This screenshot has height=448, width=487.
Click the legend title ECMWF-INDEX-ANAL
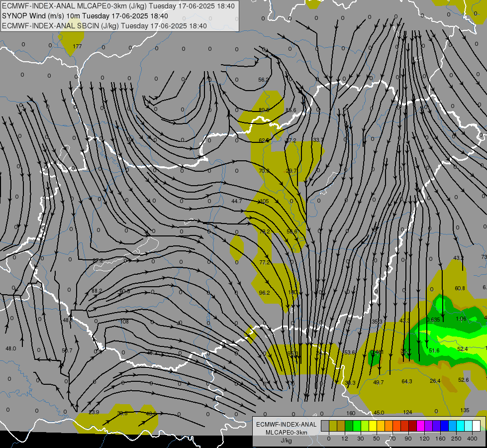pos(287,425)
